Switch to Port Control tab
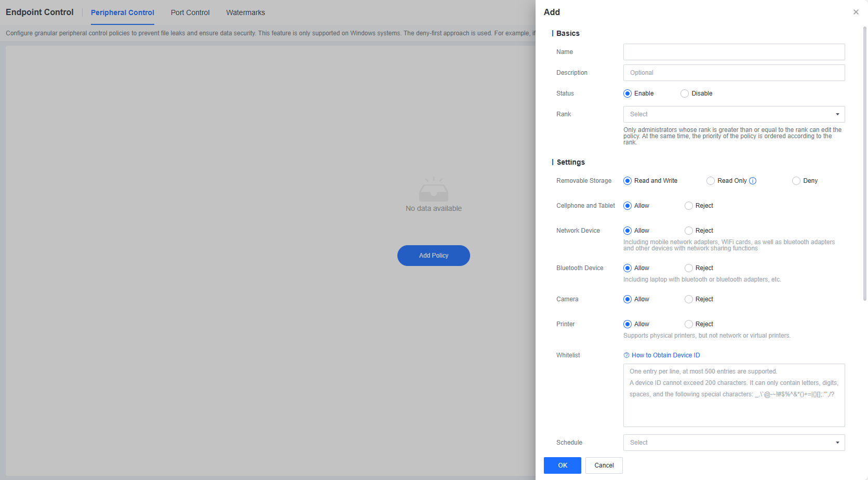The width and height of the screenshot is (868, 480). click(x=190, y=12)
